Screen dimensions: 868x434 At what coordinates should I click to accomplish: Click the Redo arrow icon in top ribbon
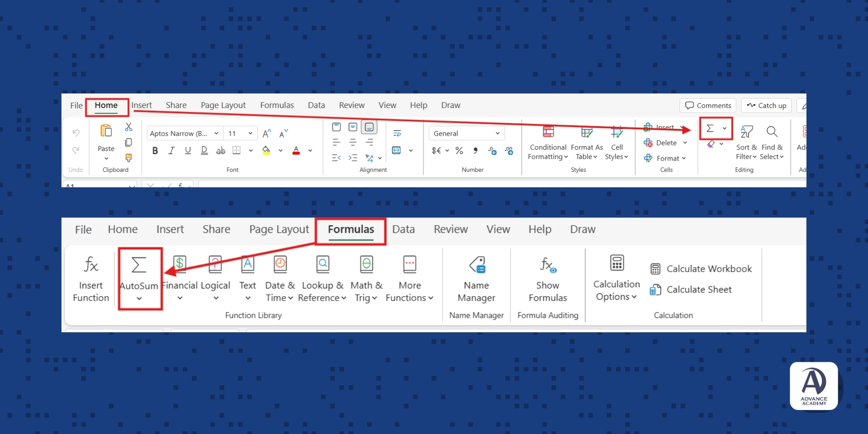76,150
